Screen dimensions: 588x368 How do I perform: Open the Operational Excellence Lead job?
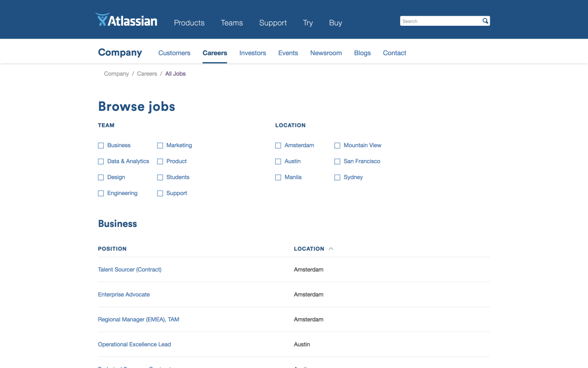pos(135,344)
